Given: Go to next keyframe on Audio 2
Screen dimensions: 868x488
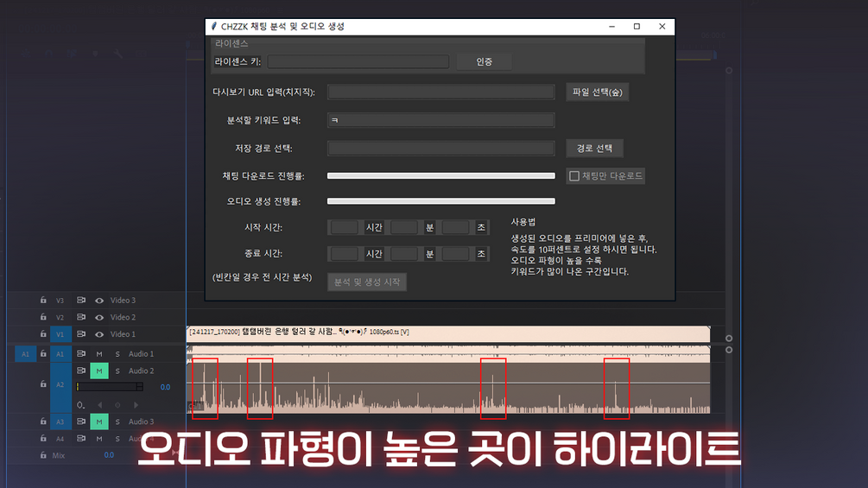Looking at the screenshot, I should click(x=136, y=405).
